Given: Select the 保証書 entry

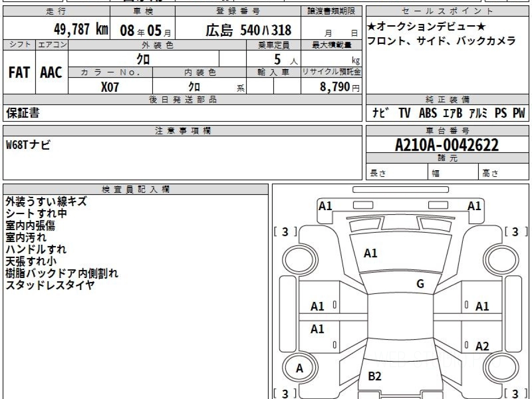Looking at the screenshot, I should (x=23, y=113).
